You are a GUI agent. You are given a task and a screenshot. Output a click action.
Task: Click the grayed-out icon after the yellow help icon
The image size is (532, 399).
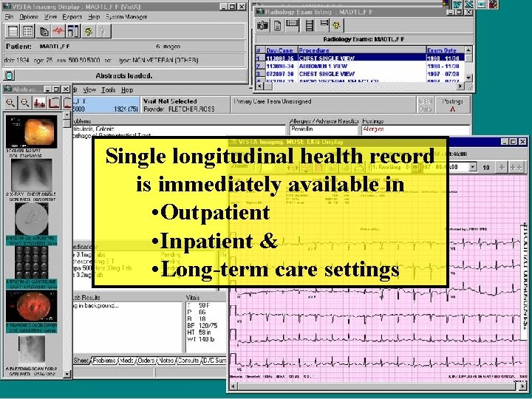(103, 32)
